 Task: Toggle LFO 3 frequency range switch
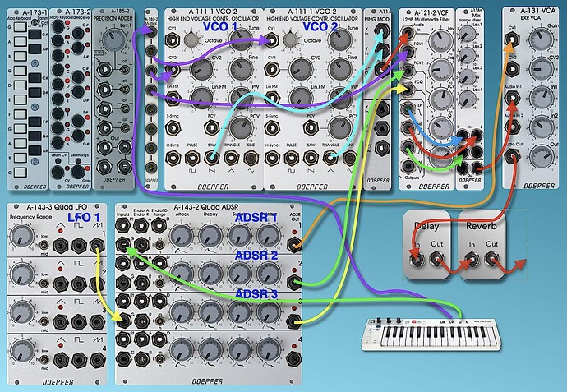pyautogui.click(x=44, y=321)
